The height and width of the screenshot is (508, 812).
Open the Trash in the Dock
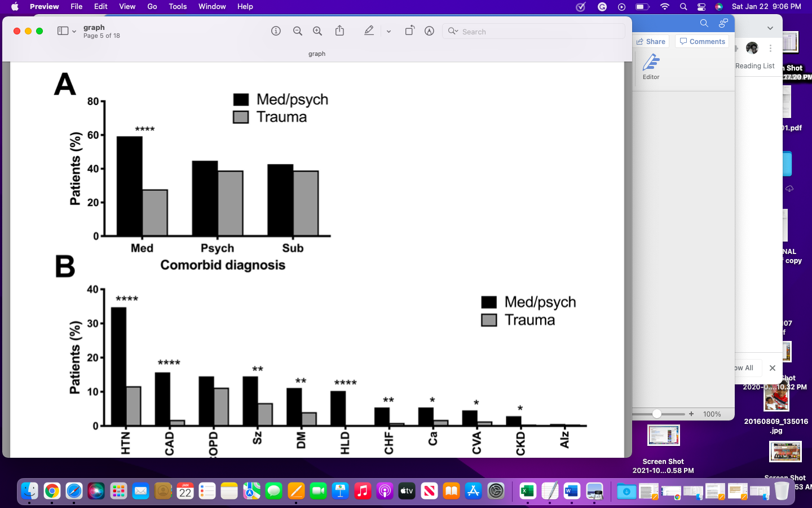tap(782, 491)
